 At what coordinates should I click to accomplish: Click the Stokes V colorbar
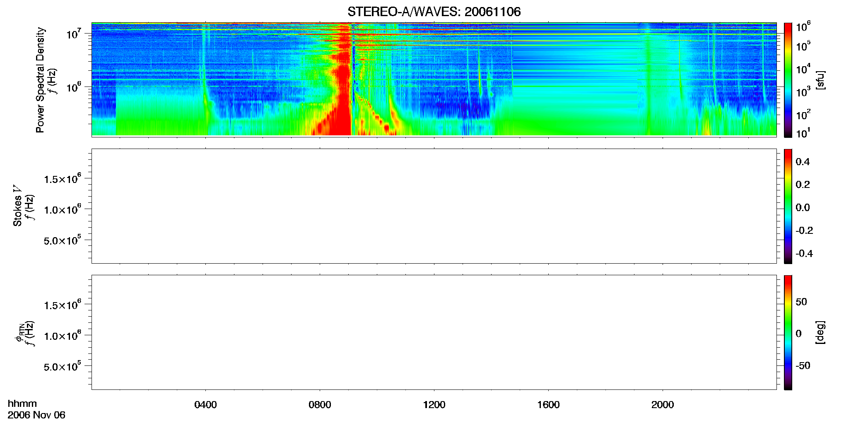(x=788, y=206)
